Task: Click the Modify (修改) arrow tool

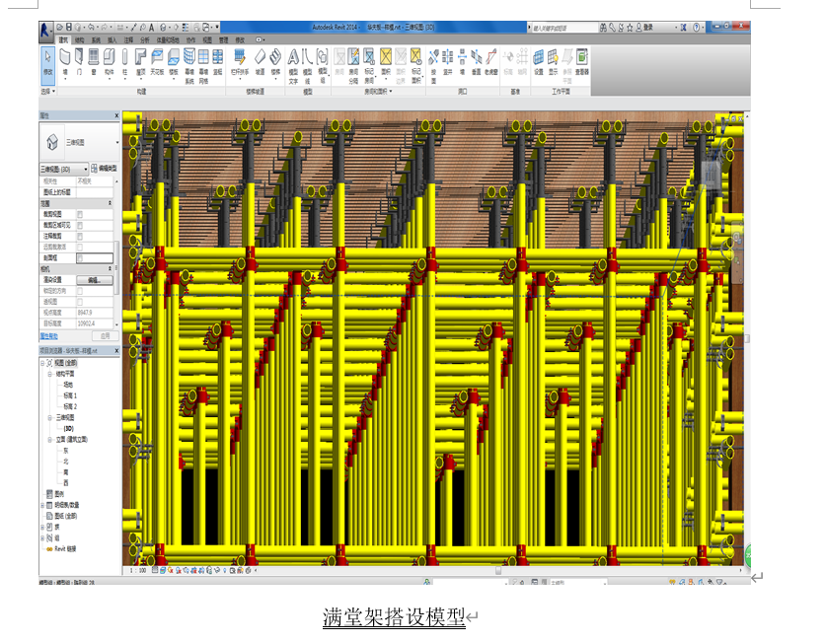Action: (48, 65)
